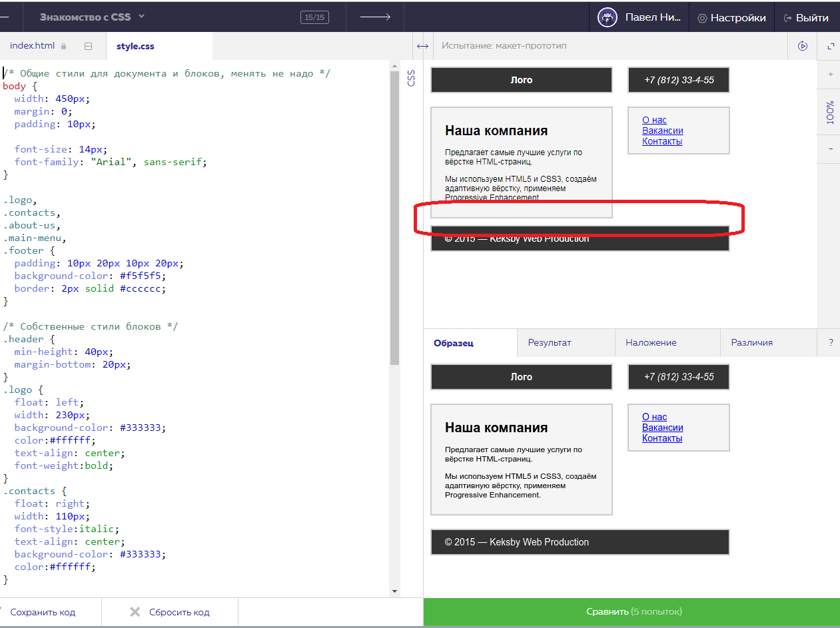840x628 pixels.
Task: Select the Различия tab
Action: pos(751,342)
